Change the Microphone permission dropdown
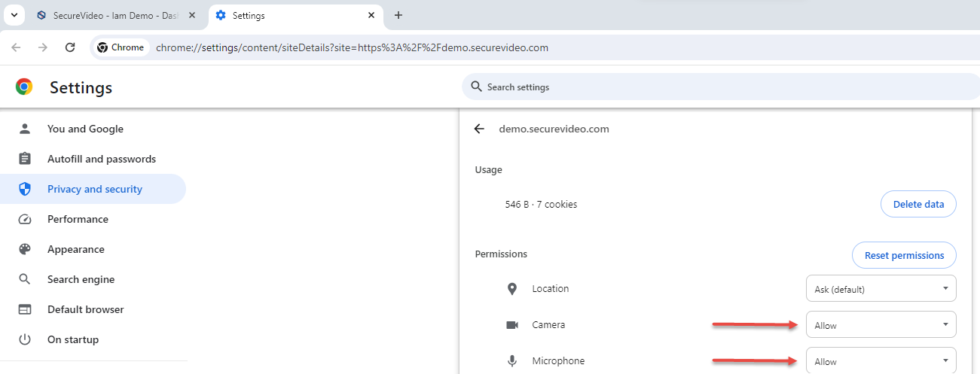This screenshot has width=980, height=374. (x=881, y=361)
